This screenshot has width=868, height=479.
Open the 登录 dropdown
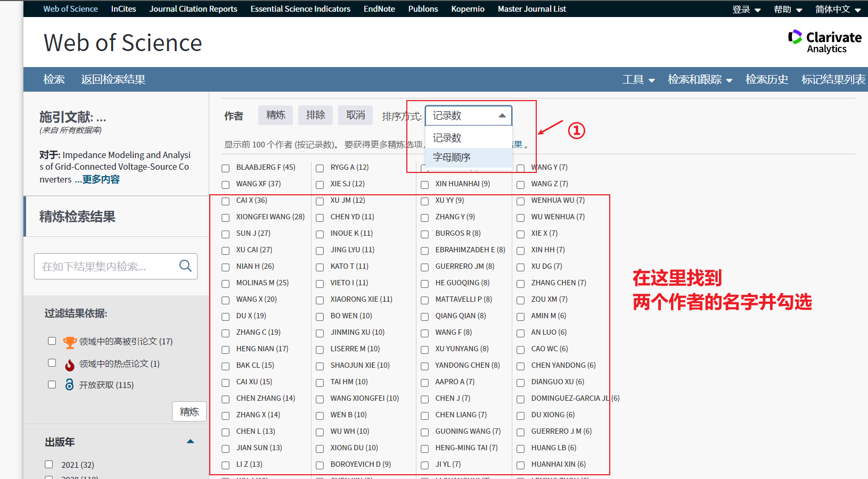(747, 9)
